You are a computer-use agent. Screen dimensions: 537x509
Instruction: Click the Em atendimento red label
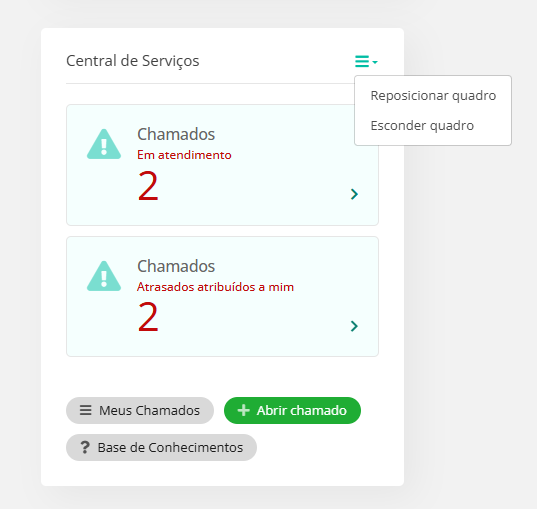tap(184, 155)
